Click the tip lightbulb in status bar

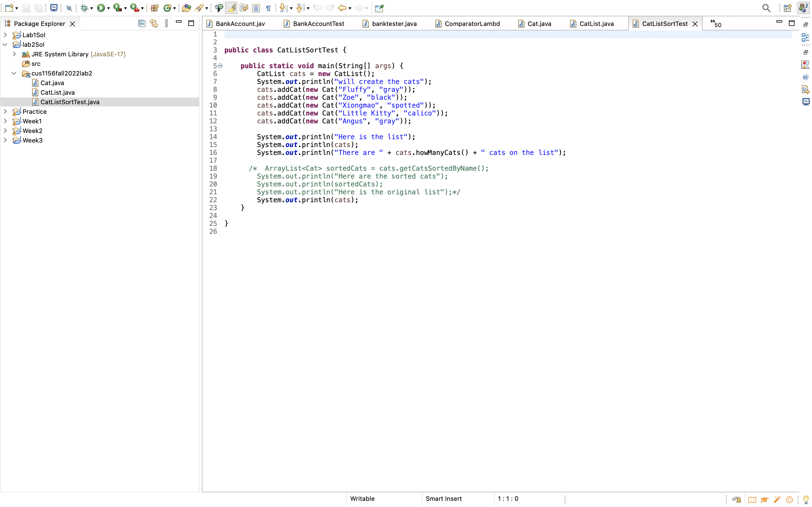coord(806,500)
